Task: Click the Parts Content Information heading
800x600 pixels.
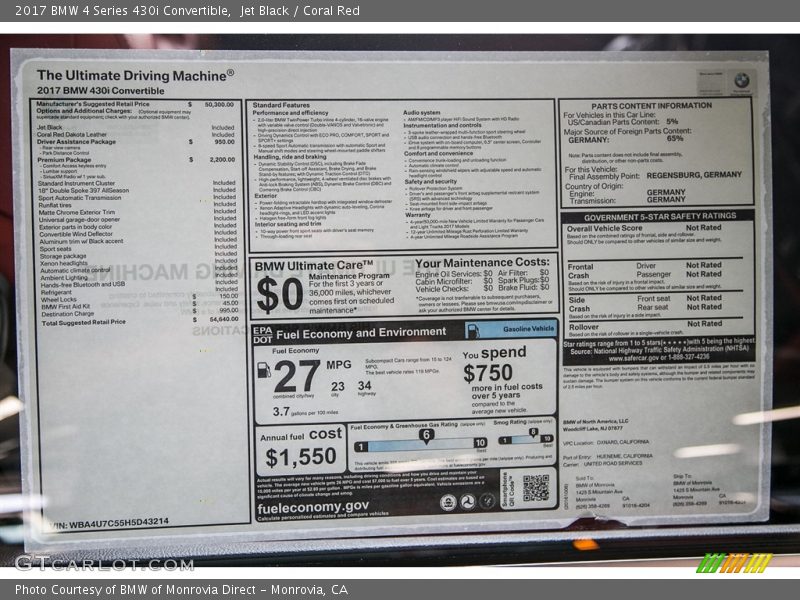Action: tap(651, 105)
